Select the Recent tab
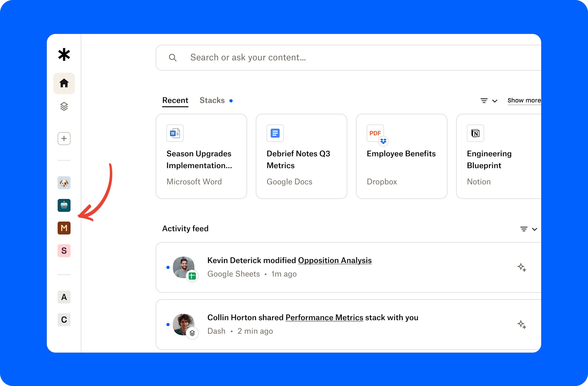The image size is (588, 386). 175,100
